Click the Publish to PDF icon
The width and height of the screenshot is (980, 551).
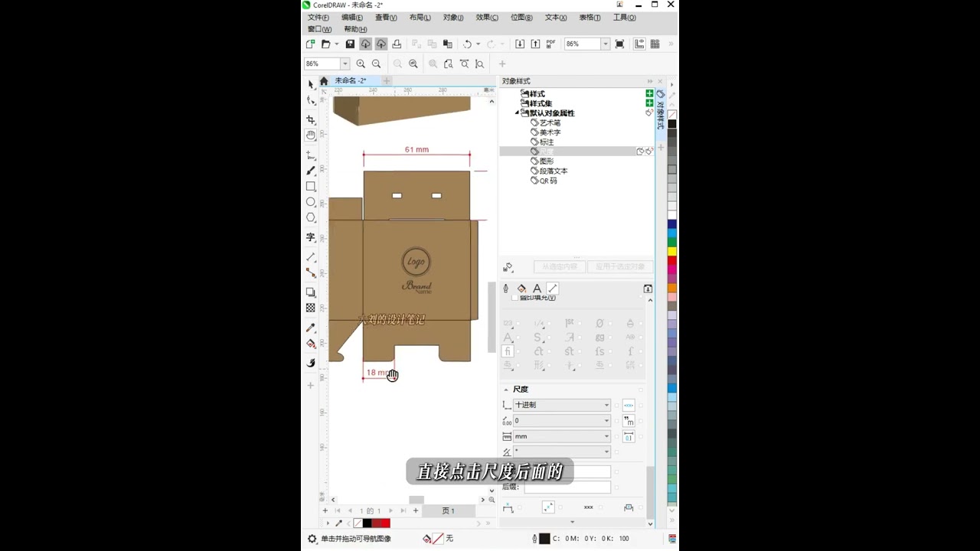(x=550, y=44)
